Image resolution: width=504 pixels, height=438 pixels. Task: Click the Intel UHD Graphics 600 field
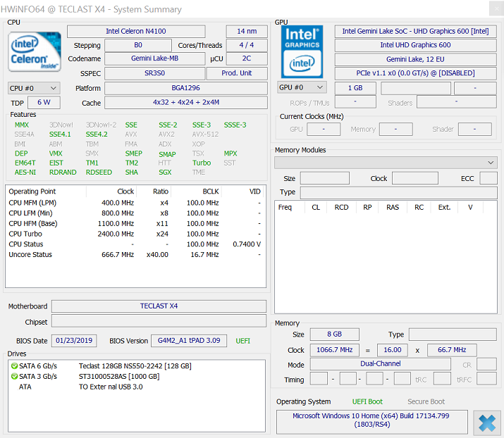[x=415, y=45]
